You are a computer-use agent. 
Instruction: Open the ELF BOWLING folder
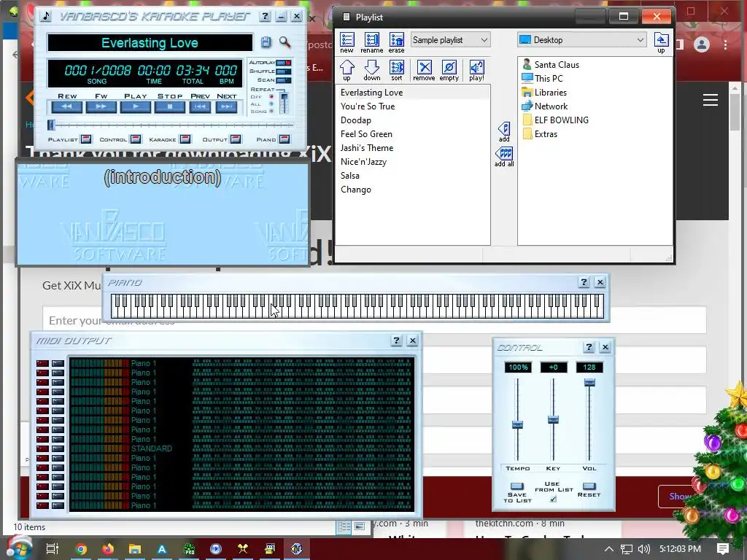(555, 120)
